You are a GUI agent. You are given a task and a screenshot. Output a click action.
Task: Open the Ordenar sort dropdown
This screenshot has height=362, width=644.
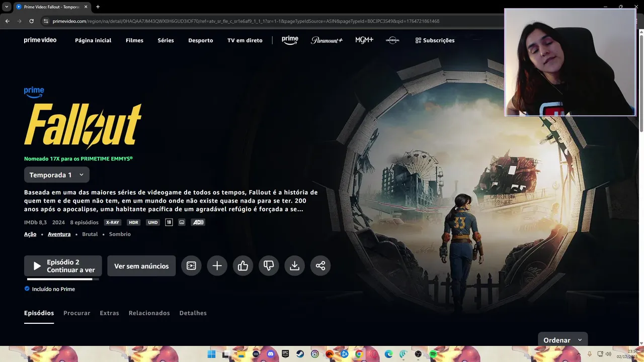click(x=562, y=340)
